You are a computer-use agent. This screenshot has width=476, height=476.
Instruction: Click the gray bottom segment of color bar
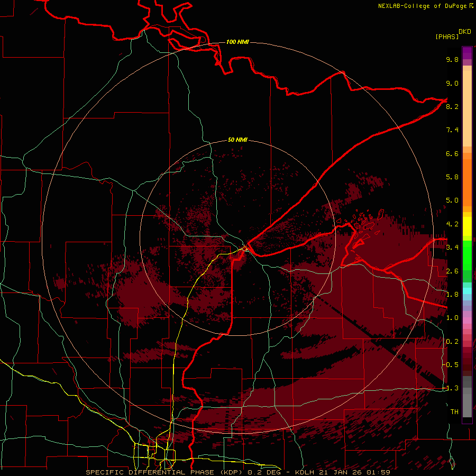coord(467,406)
